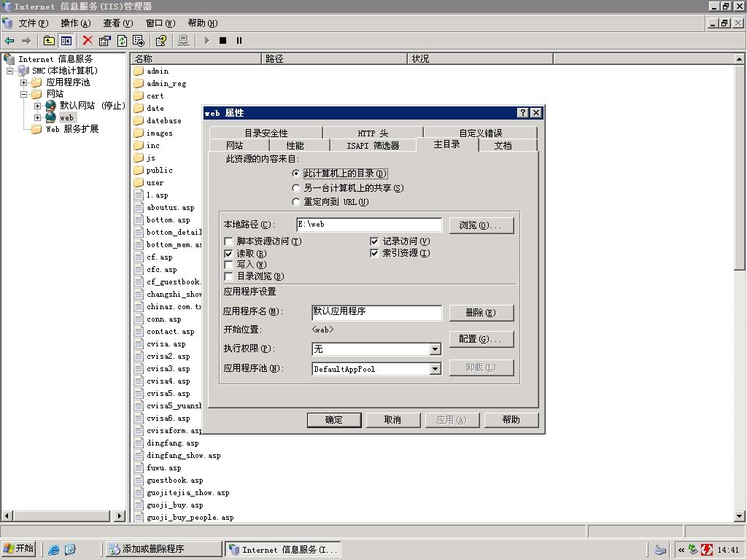Click the tree pane scroll right arrow
The width and height of the screenshot is (747, 560).
(120, 516)
